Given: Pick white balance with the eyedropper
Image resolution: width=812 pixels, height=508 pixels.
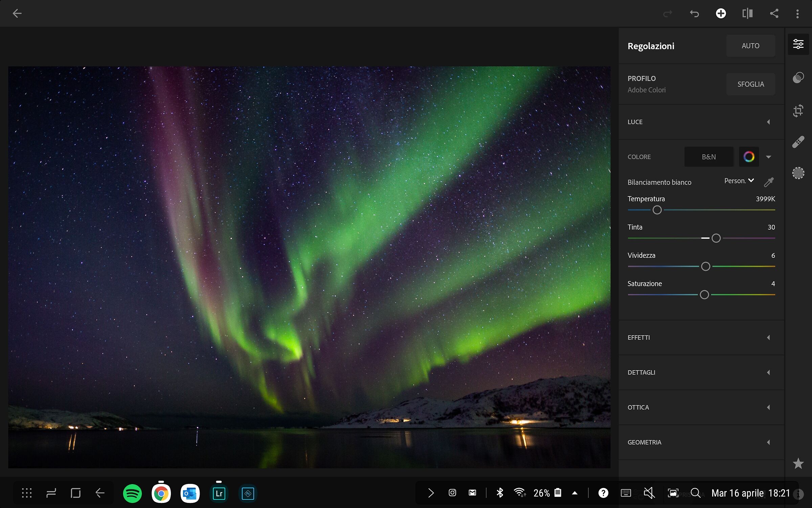Looking at the screenshot, I should [x=769, y=182].
